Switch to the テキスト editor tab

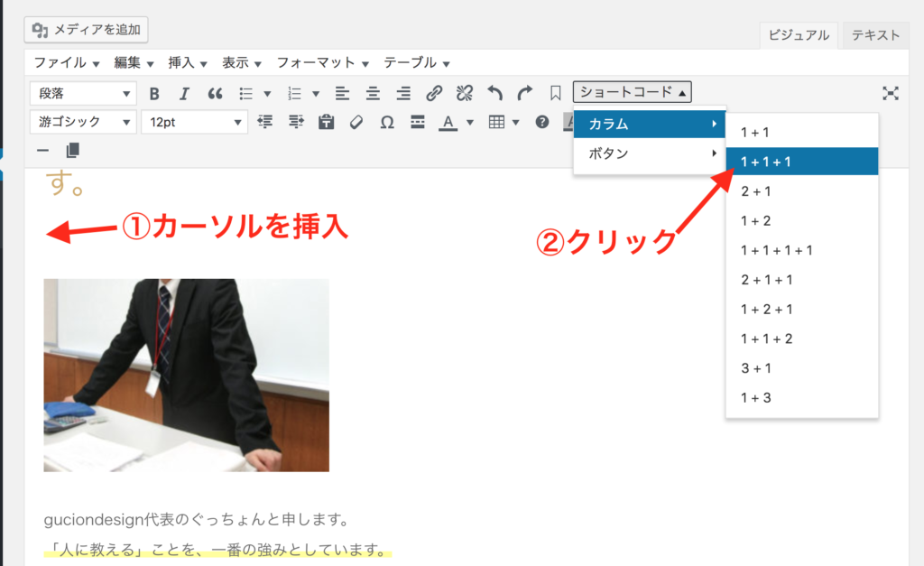pyautogui.click(x=875, y=35)
